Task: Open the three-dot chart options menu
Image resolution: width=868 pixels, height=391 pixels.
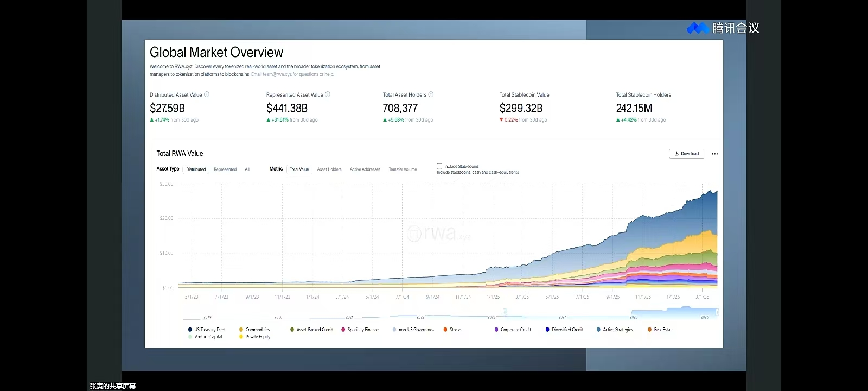Action: 715,154
